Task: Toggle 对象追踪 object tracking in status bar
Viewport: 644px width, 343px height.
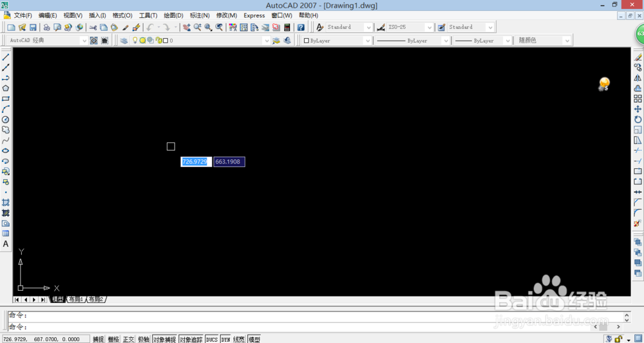Action: (191, 339)
